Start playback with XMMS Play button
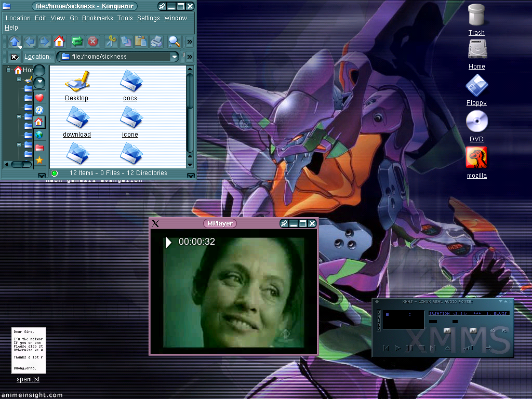 (397, 349)
